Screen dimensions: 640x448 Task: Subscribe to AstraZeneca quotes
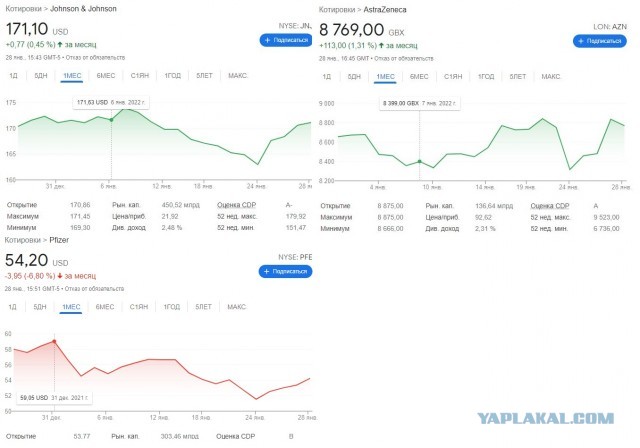click(x=600, y=41)
